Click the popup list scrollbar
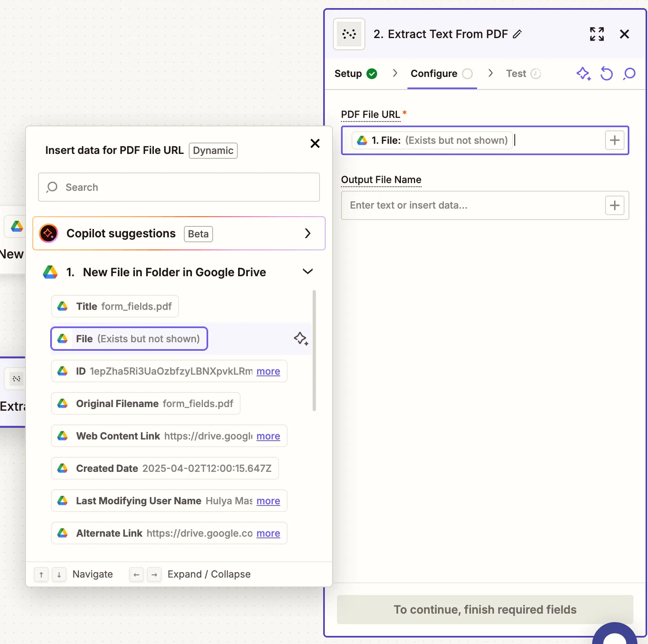 tap(314, 350)
